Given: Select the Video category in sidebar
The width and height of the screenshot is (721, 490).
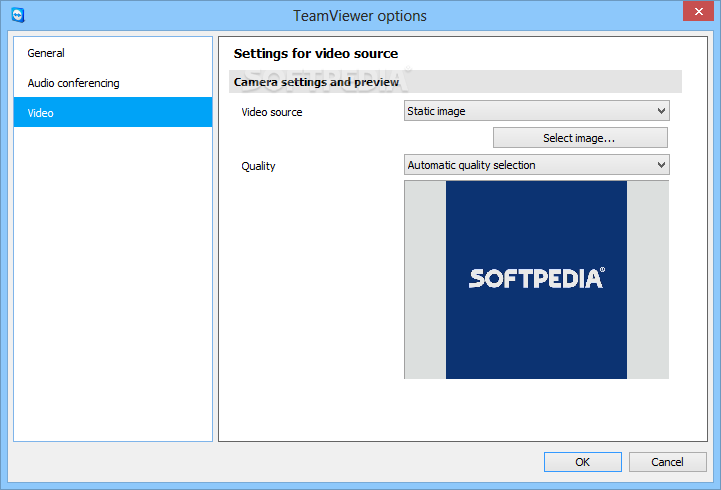Looking at the screenshot, I should point(113,112).
